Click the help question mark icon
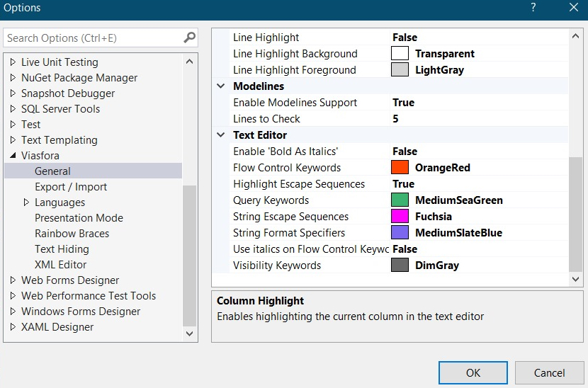 [533, 8]
